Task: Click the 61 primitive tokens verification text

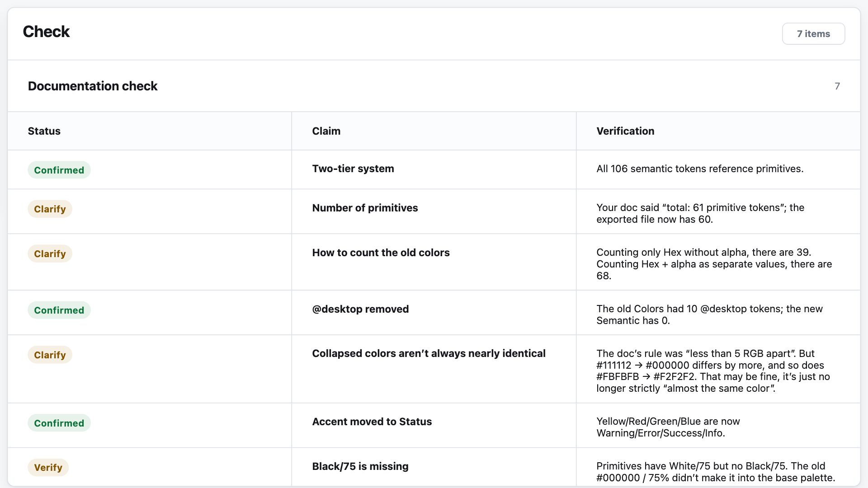Action: pos(700,213)
